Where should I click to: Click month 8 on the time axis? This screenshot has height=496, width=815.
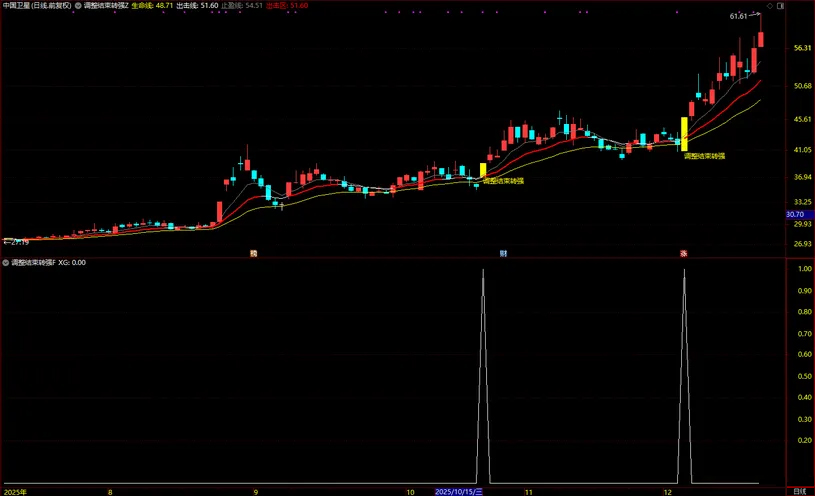110,492
